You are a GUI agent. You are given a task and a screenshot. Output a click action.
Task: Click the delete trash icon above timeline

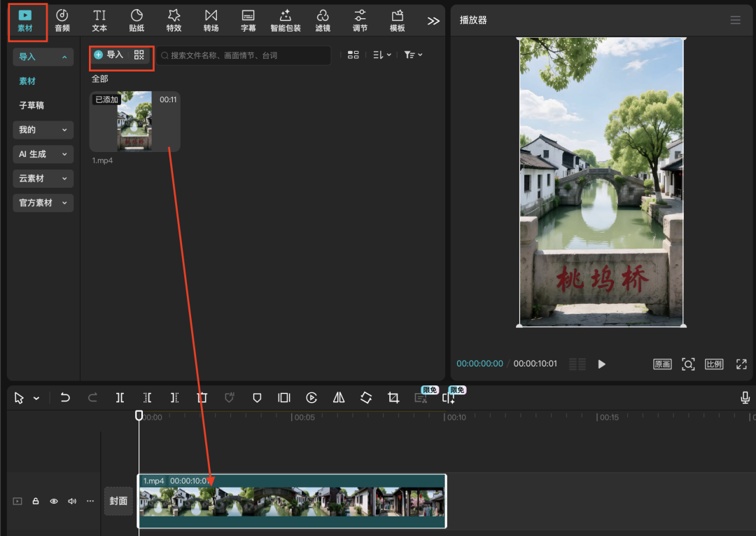point(202,398)
